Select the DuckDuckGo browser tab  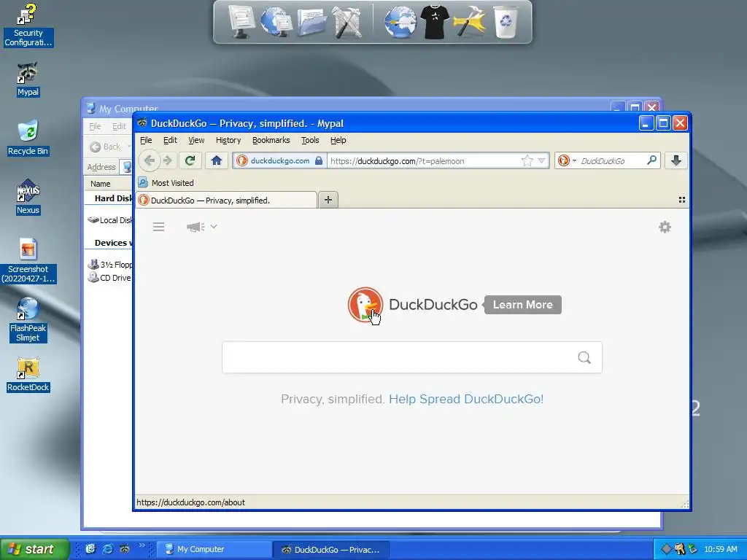coord(226,200)
